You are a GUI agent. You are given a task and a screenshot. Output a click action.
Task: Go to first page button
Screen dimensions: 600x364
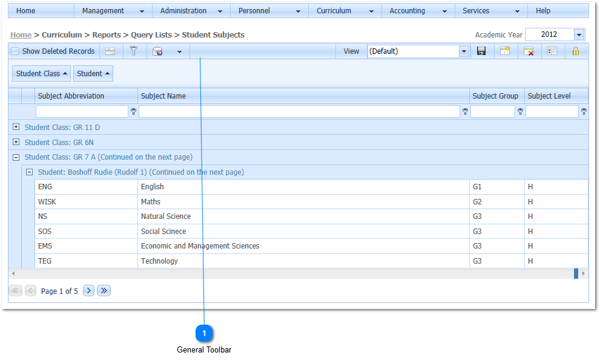pos(15,291)
